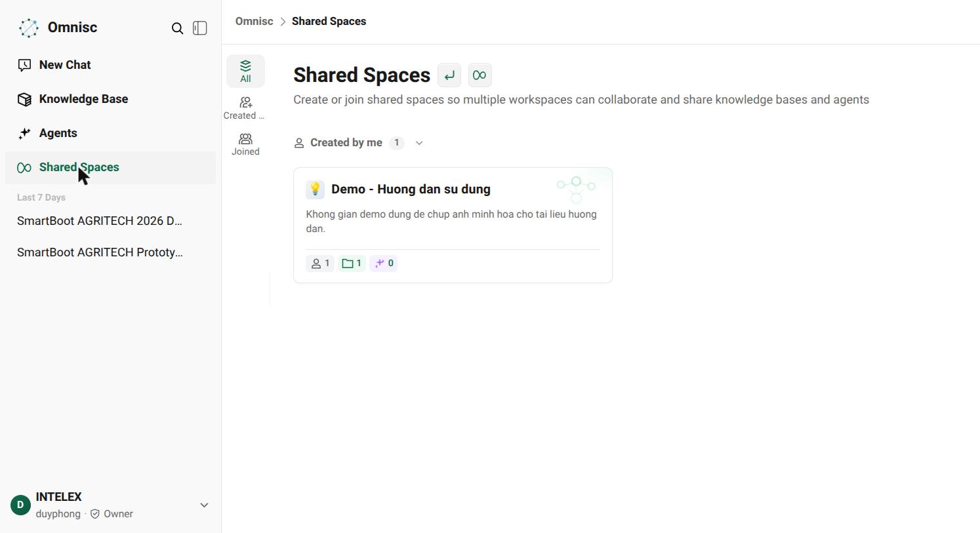The image size is (980, 533).
Task: Click the Omnisc logo icon
Action: [29, 28]
